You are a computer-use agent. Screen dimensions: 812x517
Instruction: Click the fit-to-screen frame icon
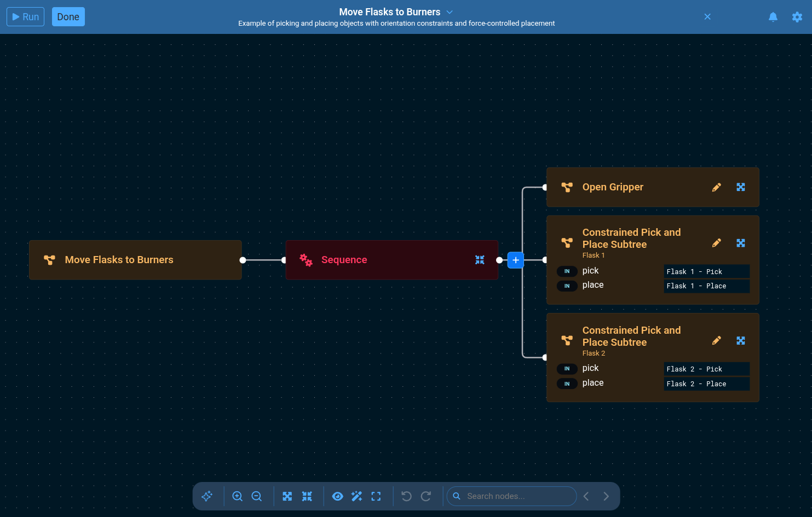[376, 496]
